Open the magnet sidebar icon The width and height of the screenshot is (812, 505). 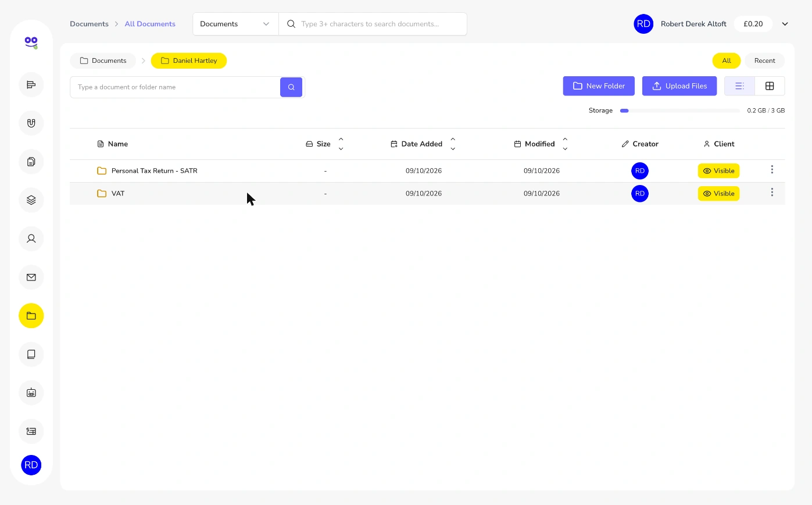click(31, 123)
